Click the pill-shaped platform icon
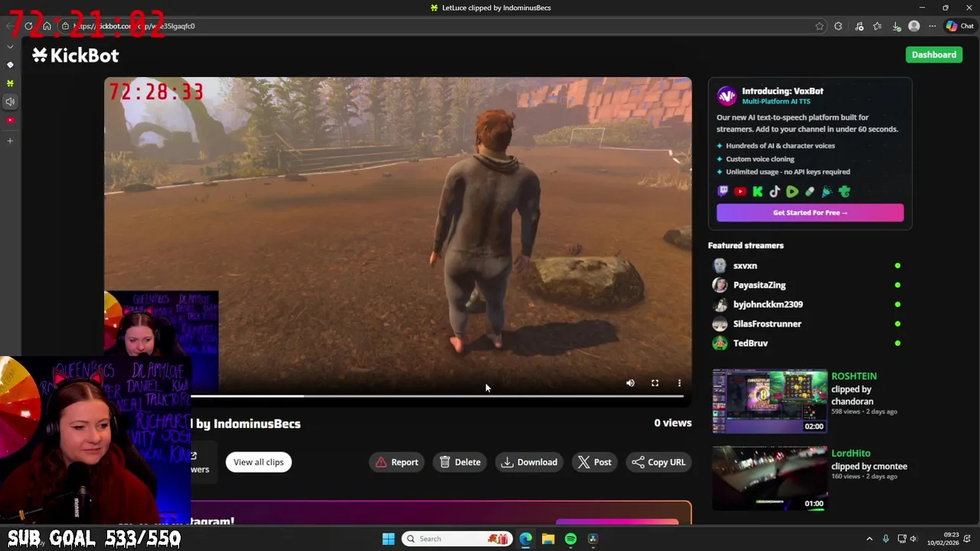This screenshot has width=980, height=551. (x=810, y=192)
